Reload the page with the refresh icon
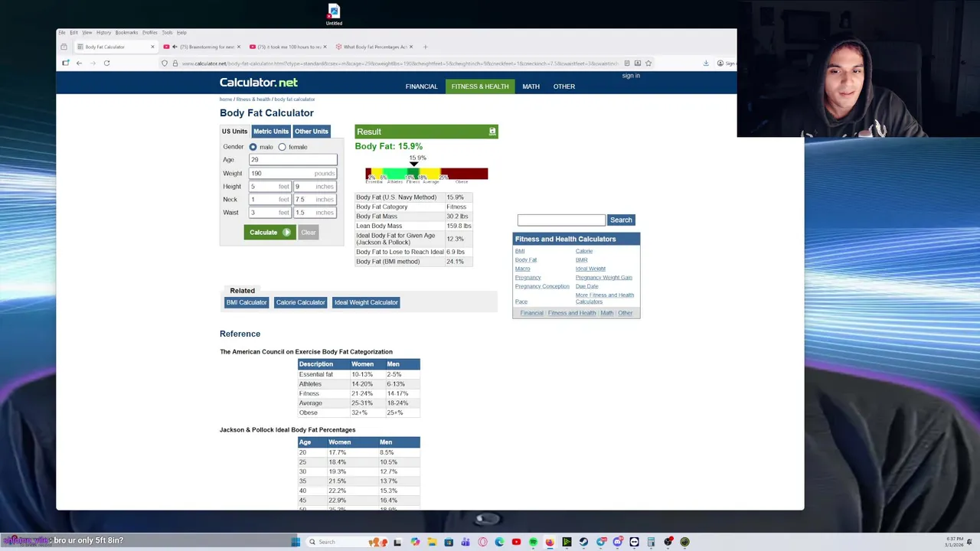The width and height of the screenshot is (980, 551). click(106, 63)
